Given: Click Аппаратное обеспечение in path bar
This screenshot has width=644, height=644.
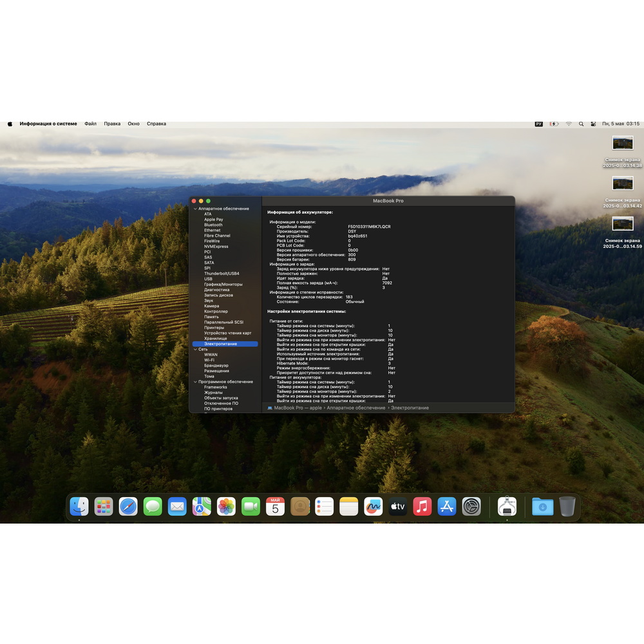Looking at the screenshot, I should [355, 408].
